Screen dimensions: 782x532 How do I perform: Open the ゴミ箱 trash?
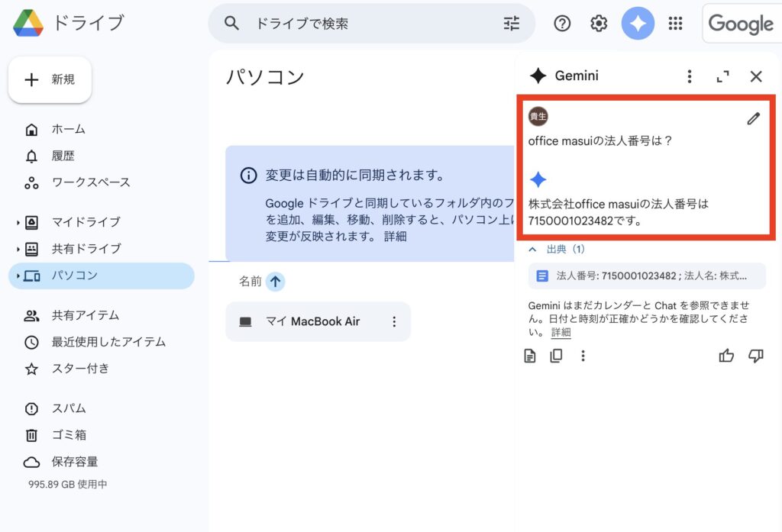tap(69, 435)
